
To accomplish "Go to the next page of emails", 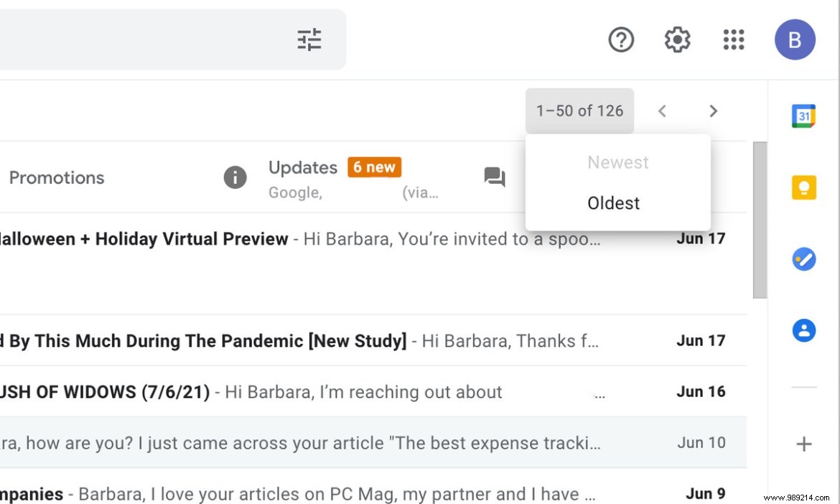I will (x=713, y=111).
